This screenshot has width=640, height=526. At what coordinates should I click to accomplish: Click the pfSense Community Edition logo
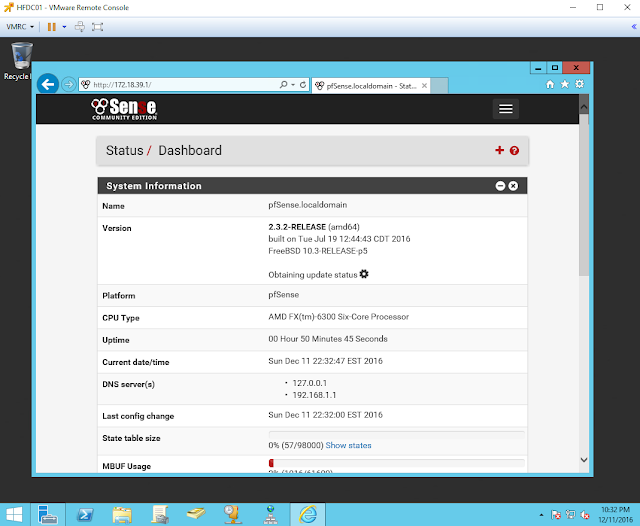124,109
